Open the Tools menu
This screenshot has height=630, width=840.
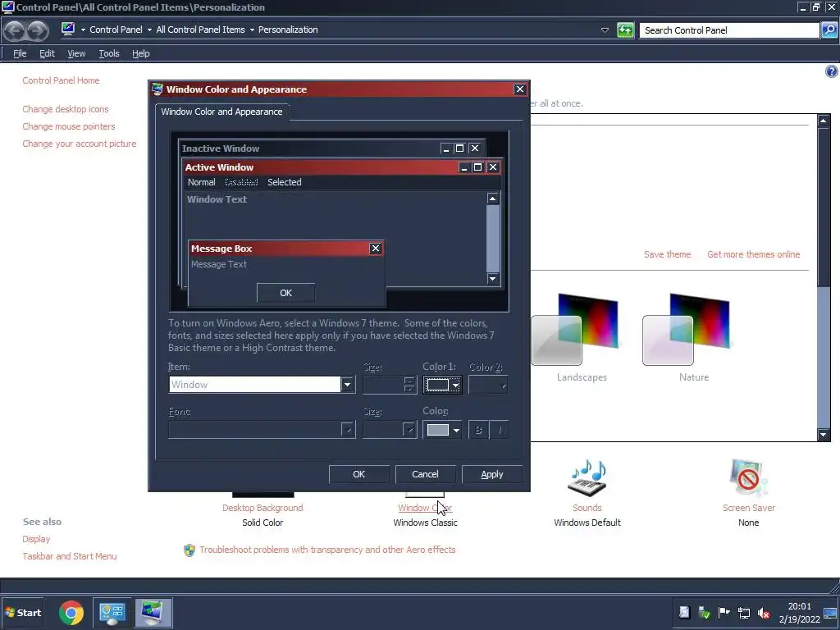pyautogui.click(x=109, y=53)
